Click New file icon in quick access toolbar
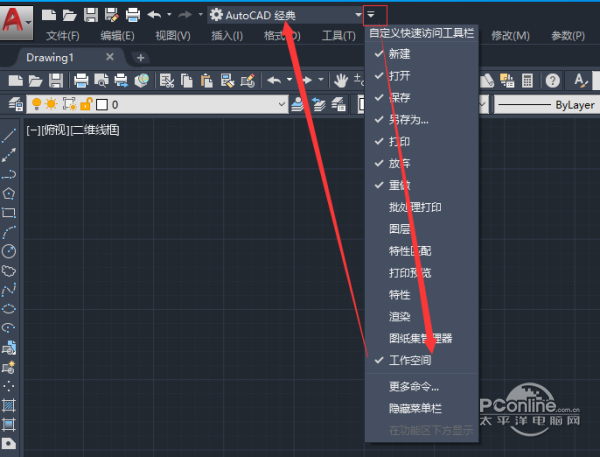Image resolution: width=600 pixels, height=457 pixels. pos(49,15)
